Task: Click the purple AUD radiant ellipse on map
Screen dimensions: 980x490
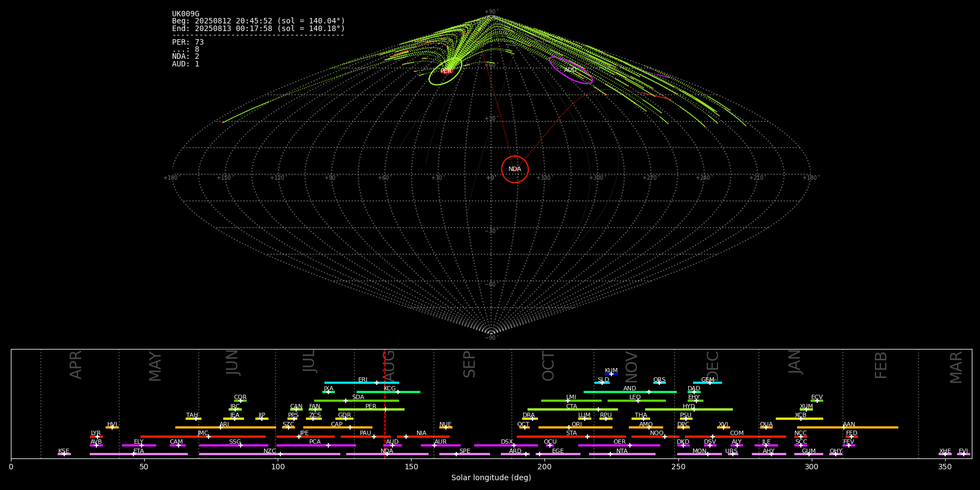Action: point(571,70)
